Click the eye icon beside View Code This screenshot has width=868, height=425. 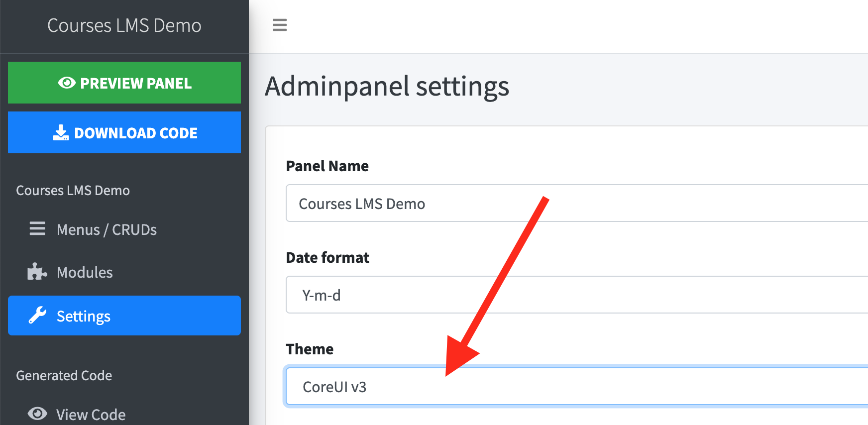coord(37,414)
